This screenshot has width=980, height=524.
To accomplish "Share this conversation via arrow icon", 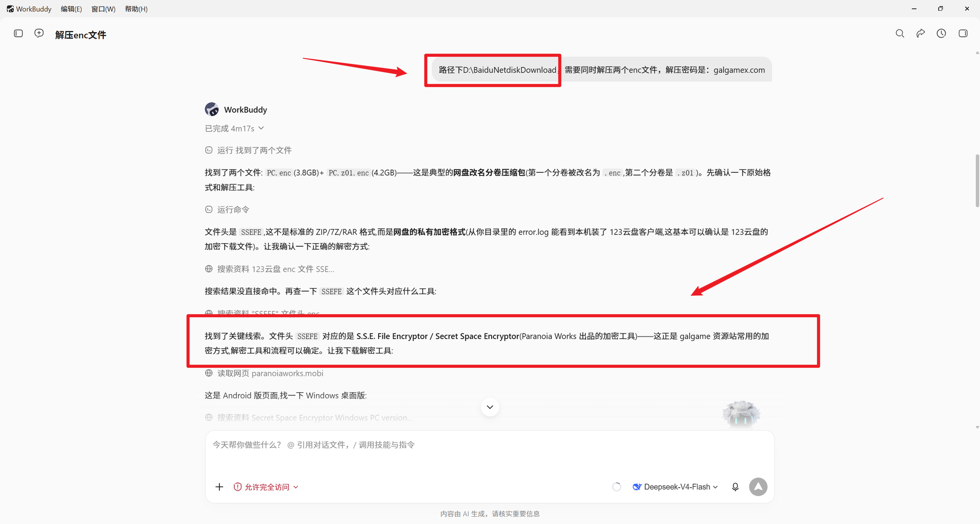I will click(x=920, y=33).
